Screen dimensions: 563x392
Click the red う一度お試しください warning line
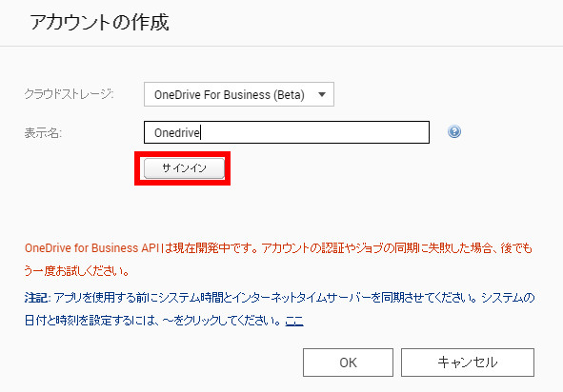(x=77, y=271)
